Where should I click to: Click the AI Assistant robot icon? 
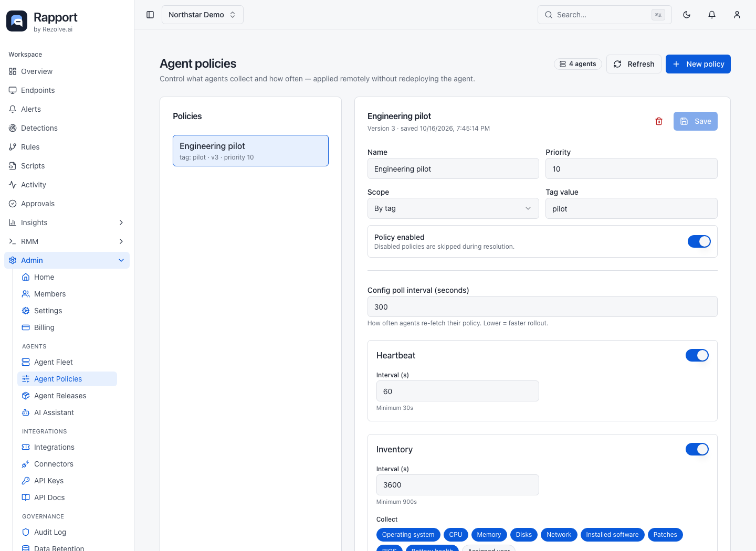pyautogui.click(x=26, y=412)
